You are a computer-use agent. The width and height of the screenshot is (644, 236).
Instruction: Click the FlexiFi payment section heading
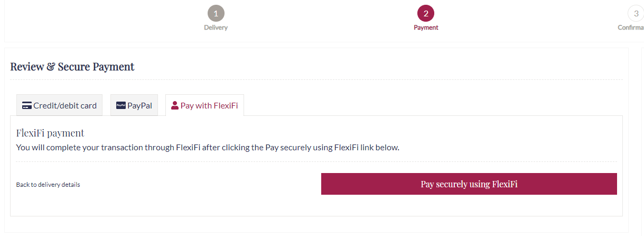pos(50,133)
